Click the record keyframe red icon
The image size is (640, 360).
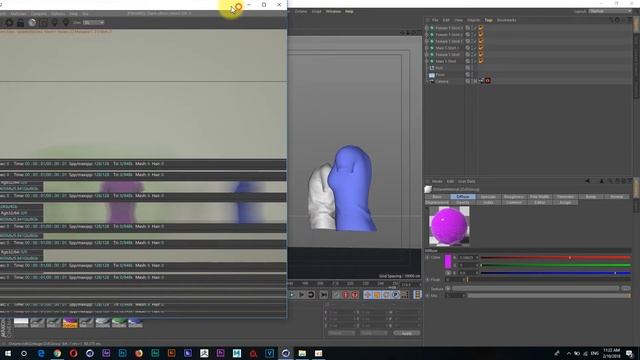click(346, 294)
